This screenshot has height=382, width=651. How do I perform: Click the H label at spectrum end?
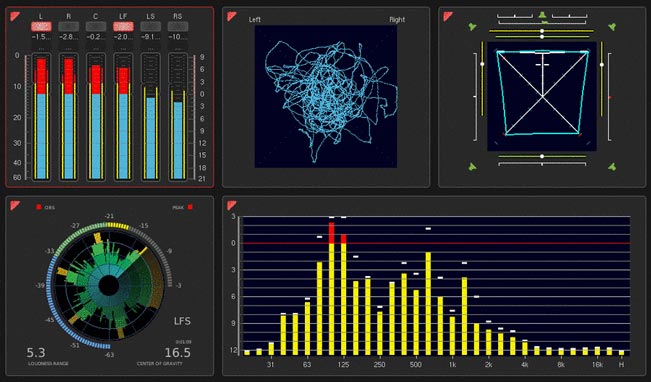[x=622, y=365]
